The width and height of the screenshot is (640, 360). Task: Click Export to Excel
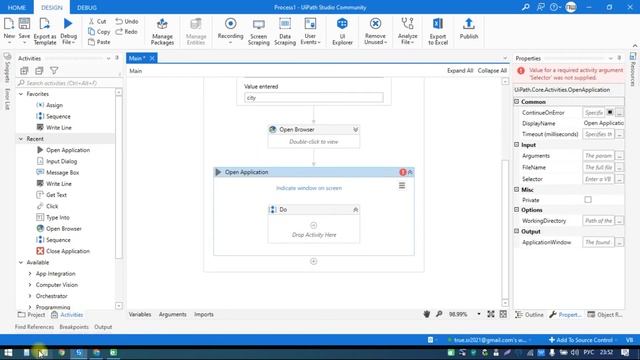(438, 31)
